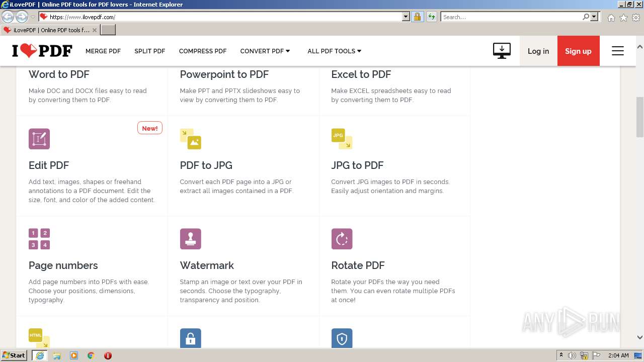The height and width of the screenshot is (362, 644).
Task: Open the browser Home icon
Action: click(x=611, y=18)
